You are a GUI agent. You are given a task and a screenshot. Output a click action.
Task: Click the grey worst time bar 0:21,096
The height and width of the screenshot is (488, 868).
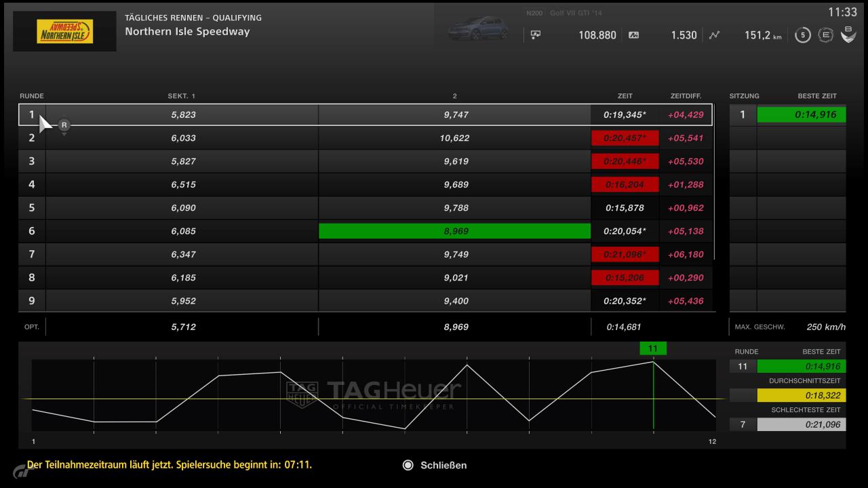[x=802, y=424]
